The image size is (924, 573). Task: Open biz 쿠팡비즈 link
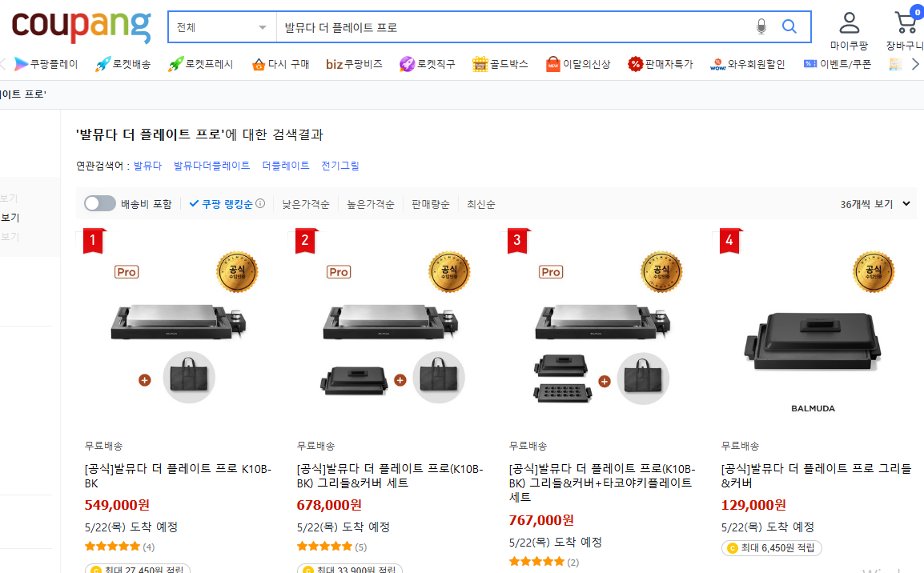tap(354, 63)
